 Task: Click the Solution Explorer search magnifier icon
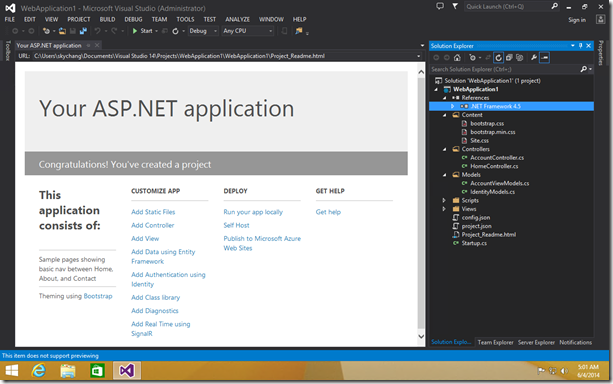584,69
